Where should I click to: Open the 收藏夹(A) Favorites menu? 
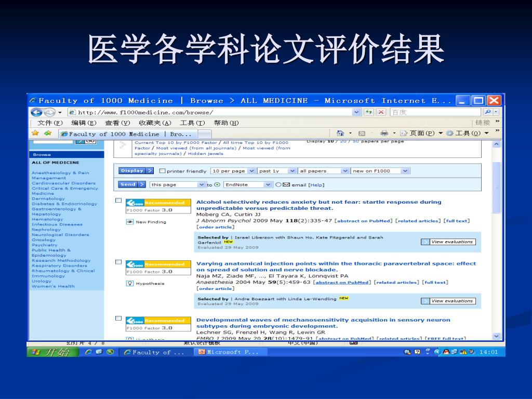(x=155, y=123)
